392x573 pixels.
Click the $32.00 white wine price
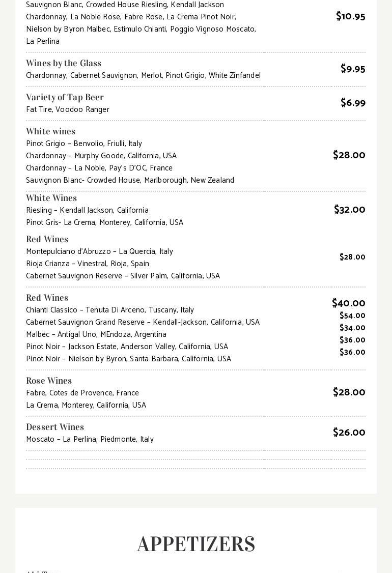click(x=349, y=210)
